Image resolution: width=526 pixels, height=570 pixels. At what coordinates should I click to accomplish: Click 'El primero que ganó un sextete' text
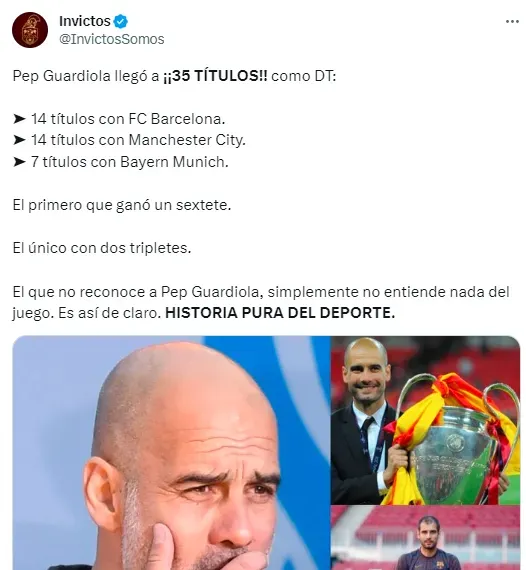coord(122,205)
